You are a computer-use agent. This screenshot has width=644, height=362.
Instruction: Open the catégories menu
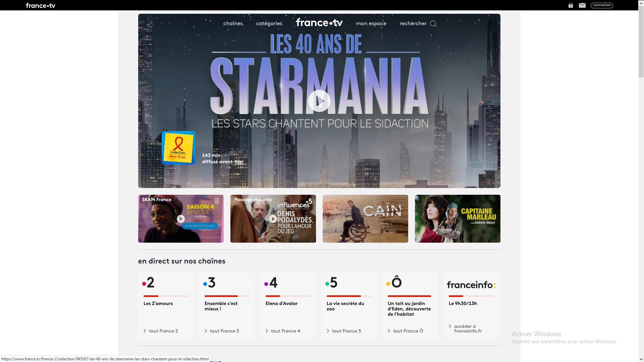click(x=269, y=23)
